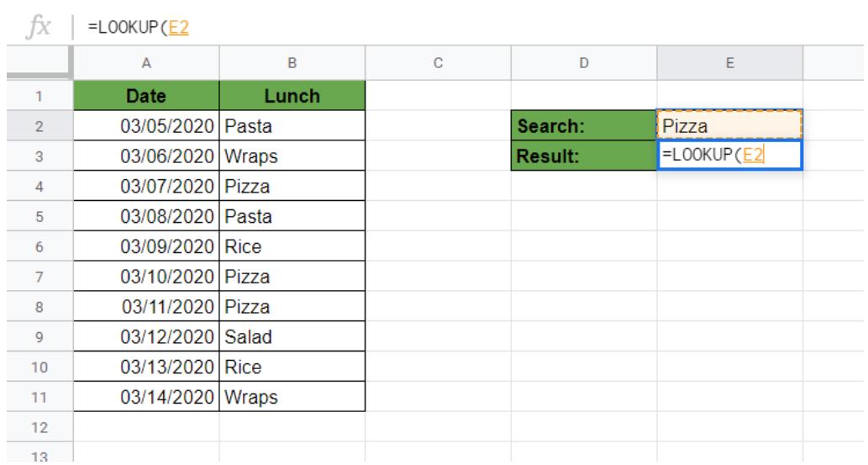Select row 1 header
The height and width of the screenshot is (465, 868).
[36, 98]
